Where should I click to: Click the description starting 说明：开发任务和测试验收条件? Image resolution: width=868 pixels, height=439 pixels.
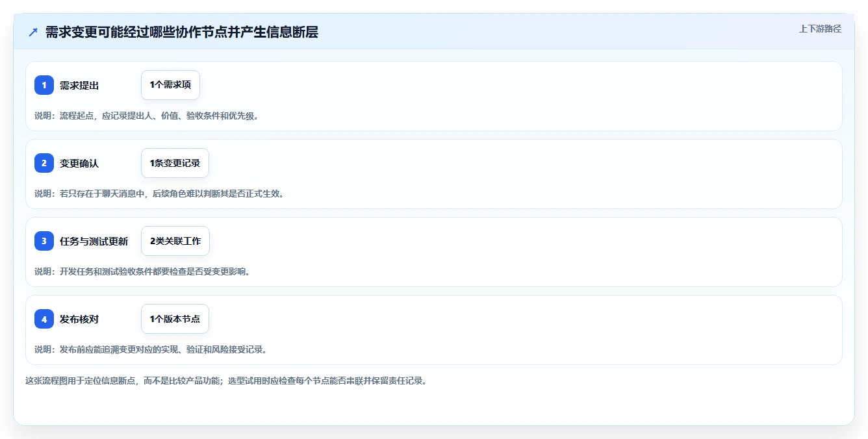point(142,271)
